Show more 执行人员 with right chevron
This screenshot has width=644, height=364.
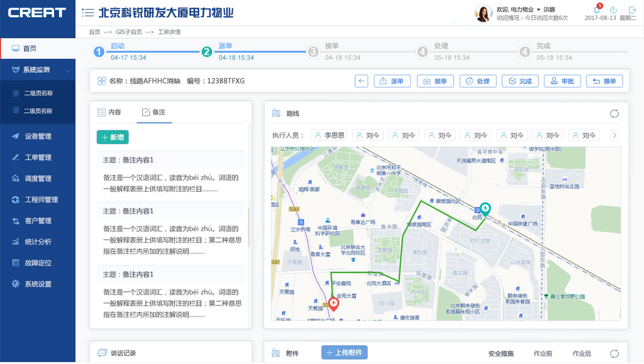pos(614,135)
